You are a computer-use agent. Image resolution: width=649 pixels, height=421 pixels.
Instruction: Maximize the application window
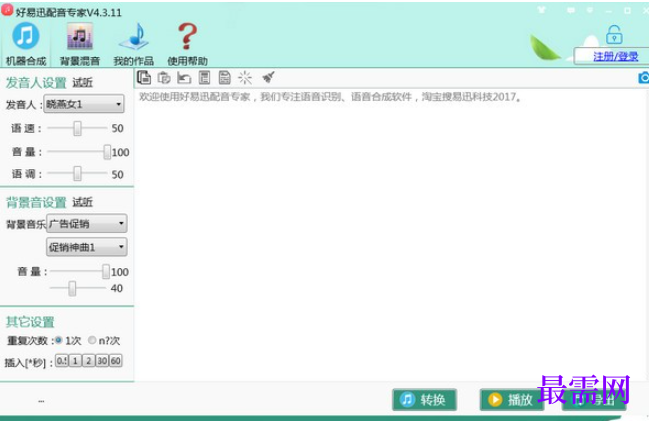pos(627,10)
